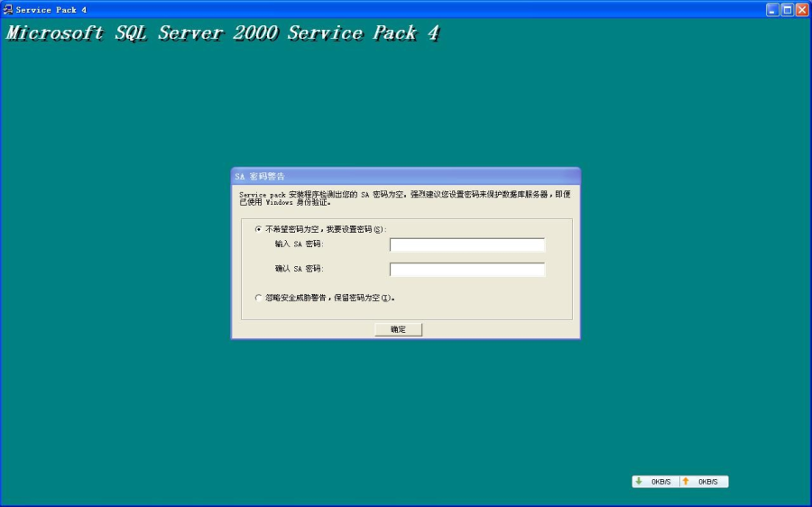Click the blank SA password warning description
The image size is (812, 507).
(404, 198)
